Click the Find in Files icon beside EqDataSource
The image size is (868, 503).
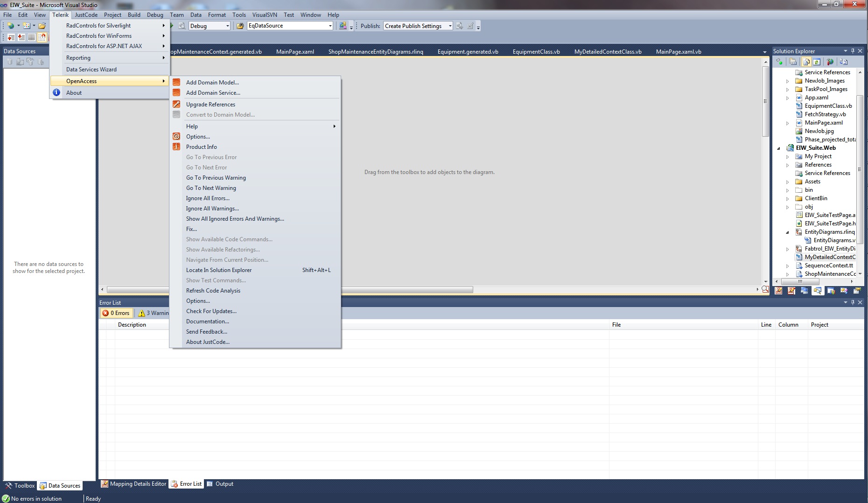point(240,26)
